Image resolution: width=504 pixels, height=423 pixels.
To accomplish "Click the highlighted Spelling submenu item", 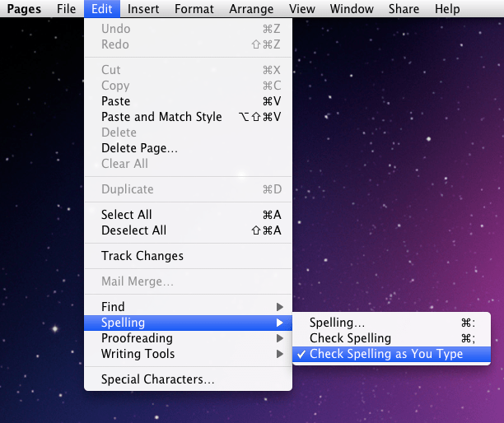I will point(188,323).
